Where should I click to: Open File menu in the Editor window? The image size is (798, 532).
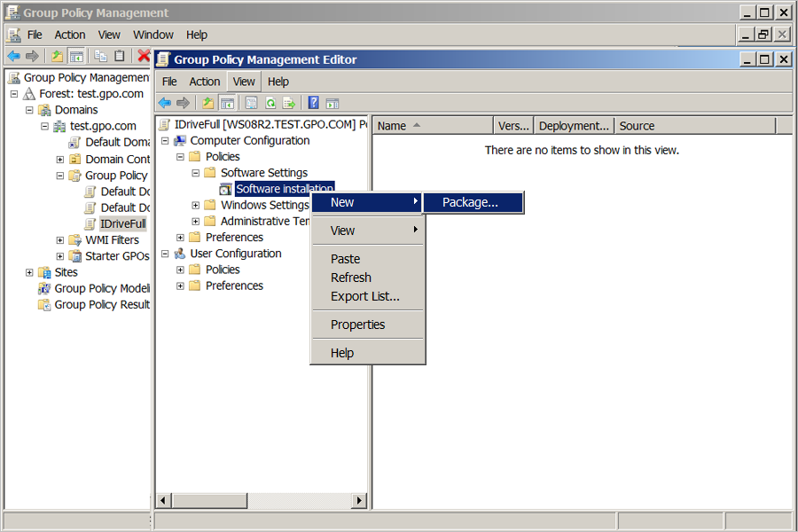point(169,82)
